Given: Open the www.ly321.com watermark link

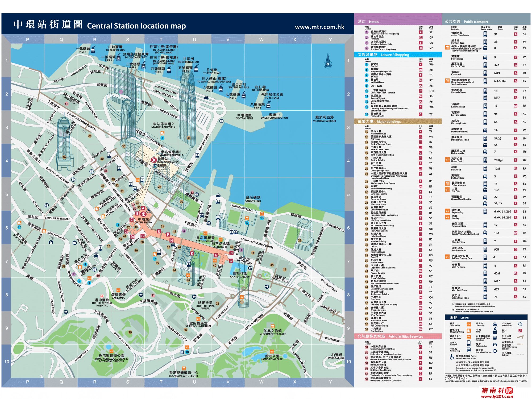Looking at the screenshot, I should 497,396.
